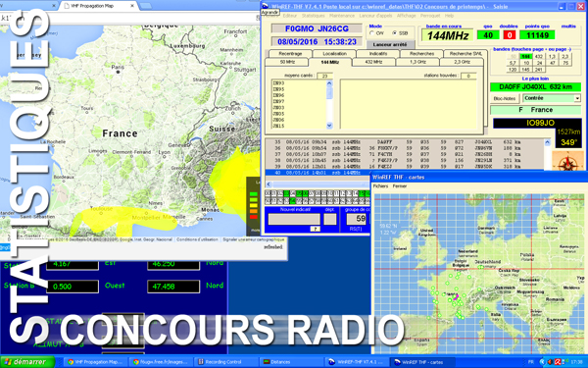Open the Perroquet menu
This screenshot has height=368, width=588.
coord(430,16)
